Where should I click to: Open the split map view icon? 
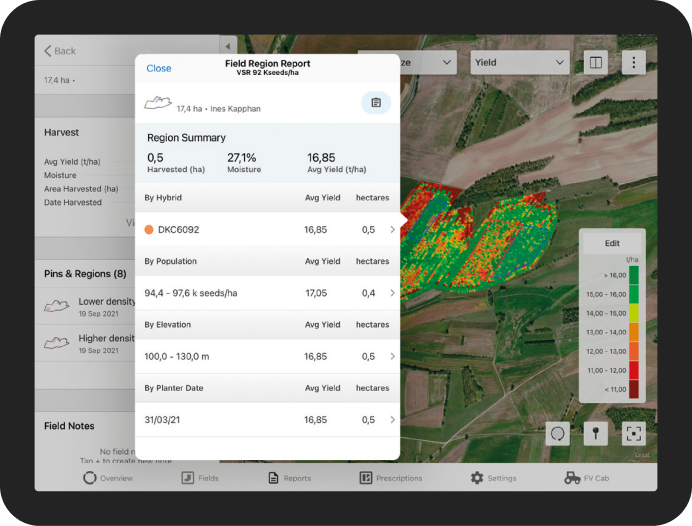(596, 62)
